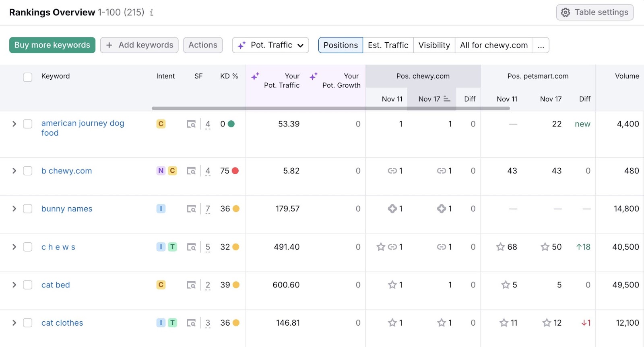Click the Commercial intent badge for cat bed
The height and width of the screenshot is (347, 644).
pyautogui.click(x=161, y=285)
